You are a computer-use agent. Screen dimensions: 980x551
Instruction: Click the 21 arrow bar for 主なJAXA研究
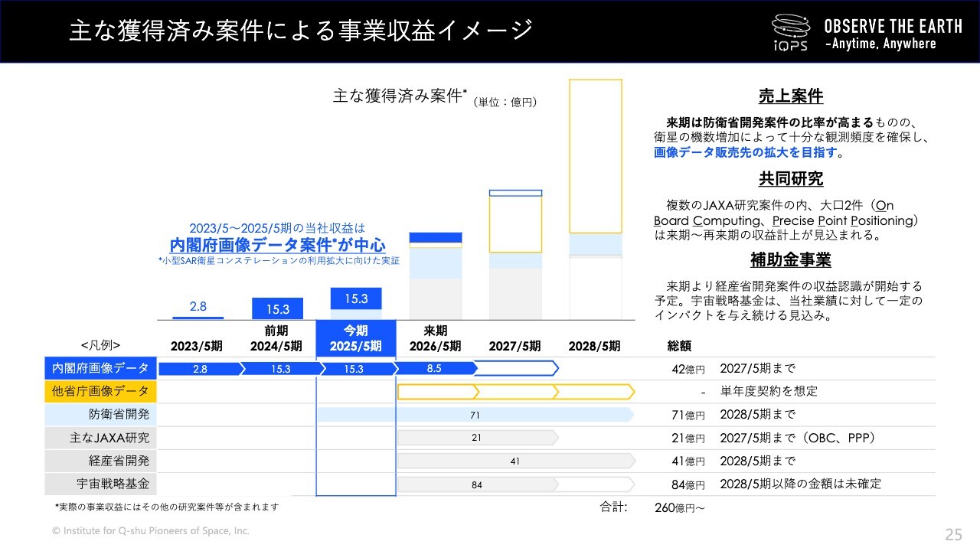pos(478,438)
